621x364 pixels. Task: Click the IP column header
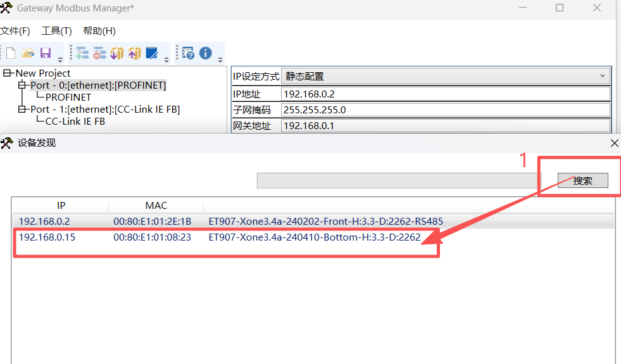[61, 206]
